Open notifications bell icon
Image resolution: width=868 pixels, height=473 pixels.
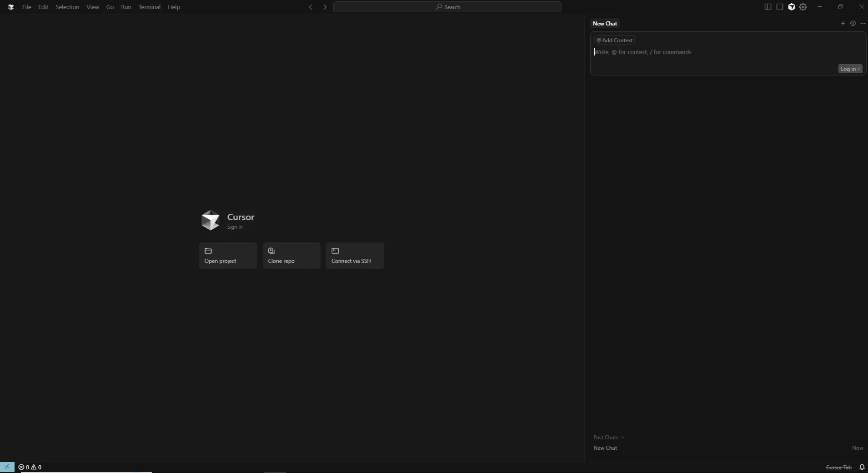point(862,467)
